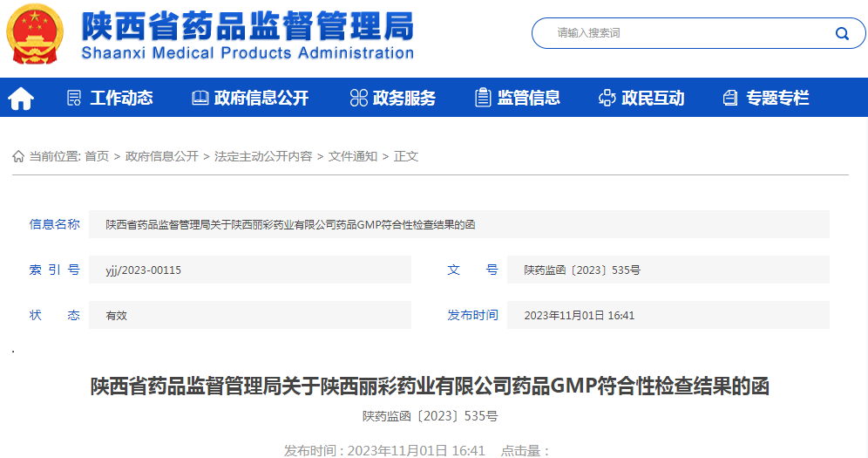Click the national emblem logo

pos(35,34)
